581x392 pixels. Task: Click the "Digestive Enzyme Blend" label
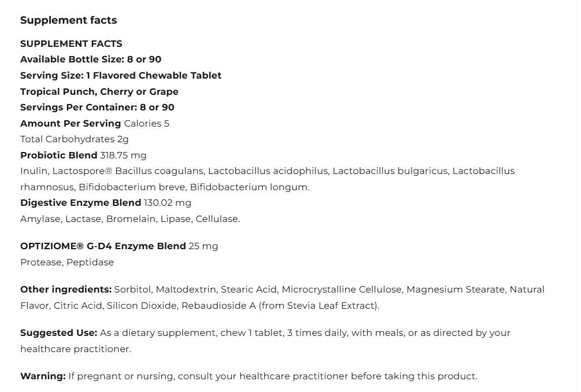[80, 203]
